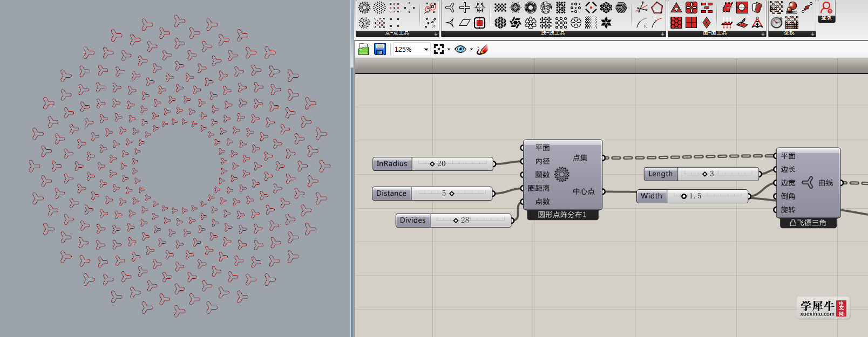
Task: Open file with green folder icon
Action: click(363, 50)
